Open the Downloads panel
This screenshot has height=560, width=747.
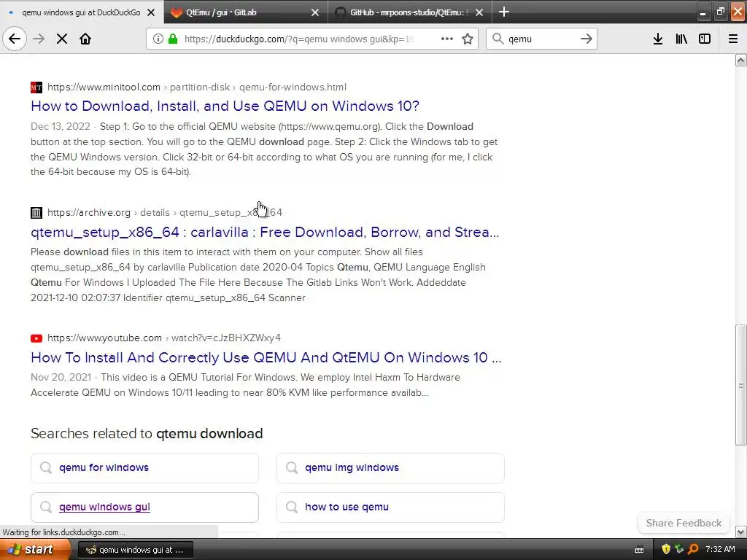658,39
